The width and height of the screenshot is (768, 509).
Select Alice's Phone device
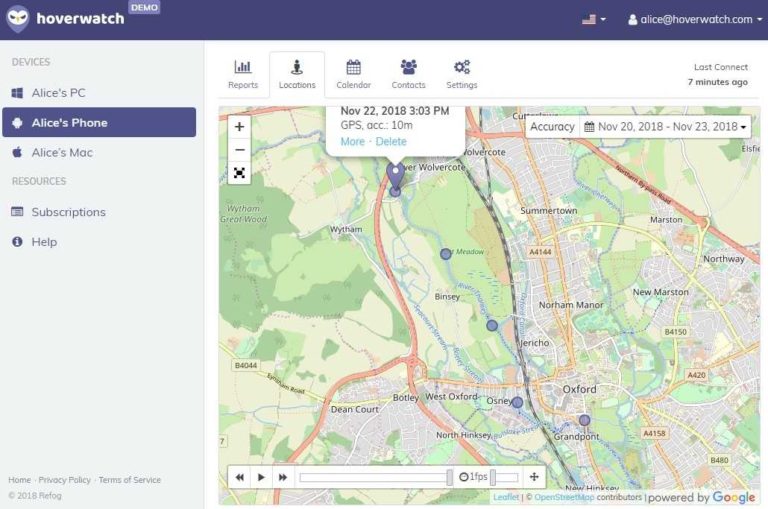tap(99, 122)
